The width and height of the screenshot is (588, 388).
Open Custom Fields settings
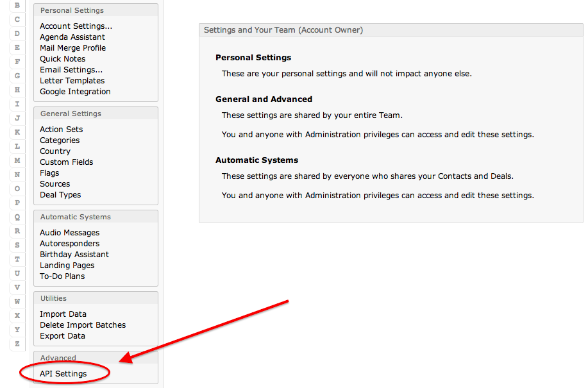67,162
